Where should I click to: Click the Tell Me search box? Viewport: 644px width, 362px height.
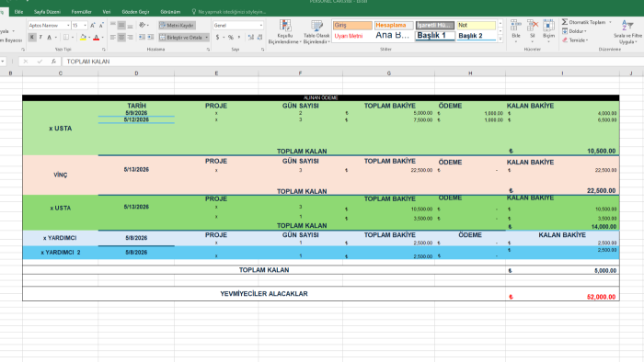click(229, 12)
